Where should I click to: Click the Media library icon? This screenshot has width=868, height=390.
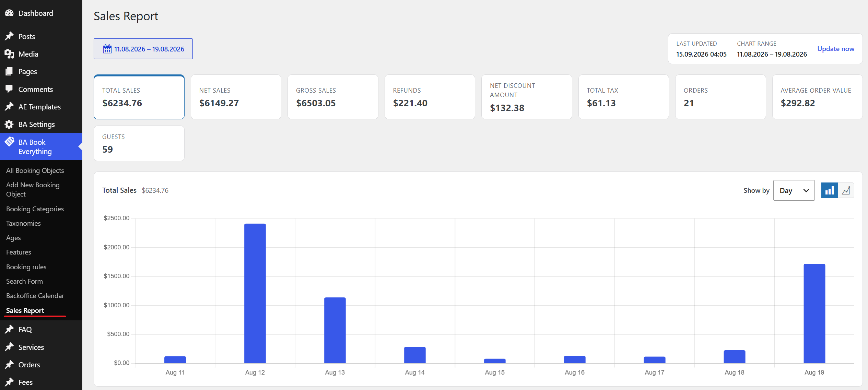[9, 54]
